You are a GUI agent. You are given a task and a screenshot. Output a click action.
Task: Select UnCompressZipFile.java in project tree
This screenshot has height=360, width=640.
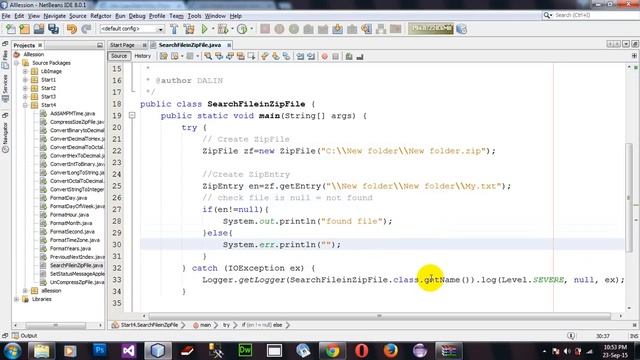(x=77, y=282)
